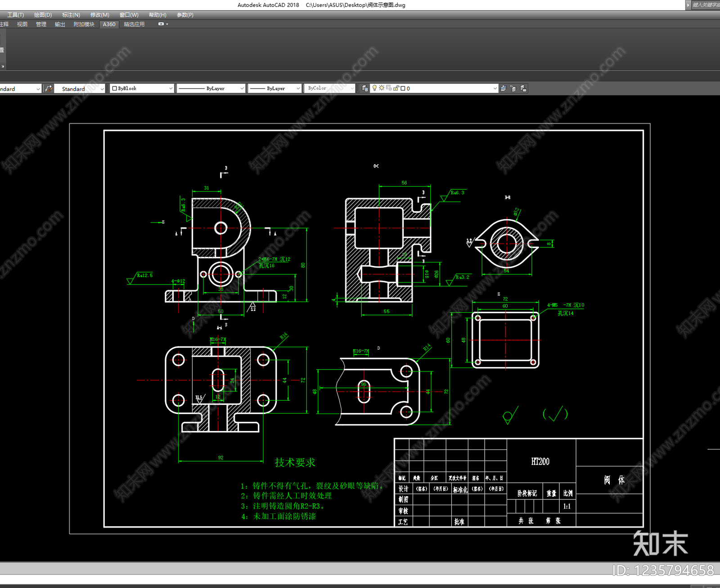Toggle layer 0 on/off lightbulb icon
Viewport: 720px width, 588px height.
point(374,88)
